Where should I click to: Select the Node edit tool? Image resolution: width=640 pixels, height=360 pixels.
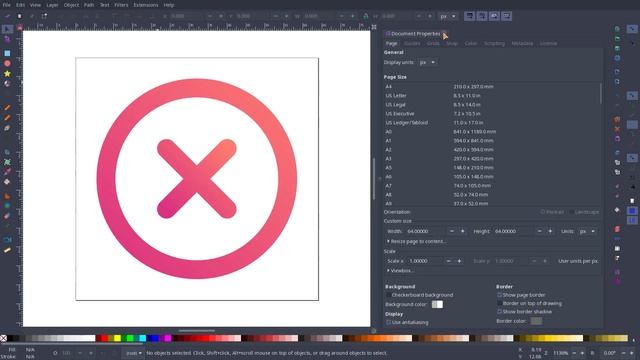[7, 39]
